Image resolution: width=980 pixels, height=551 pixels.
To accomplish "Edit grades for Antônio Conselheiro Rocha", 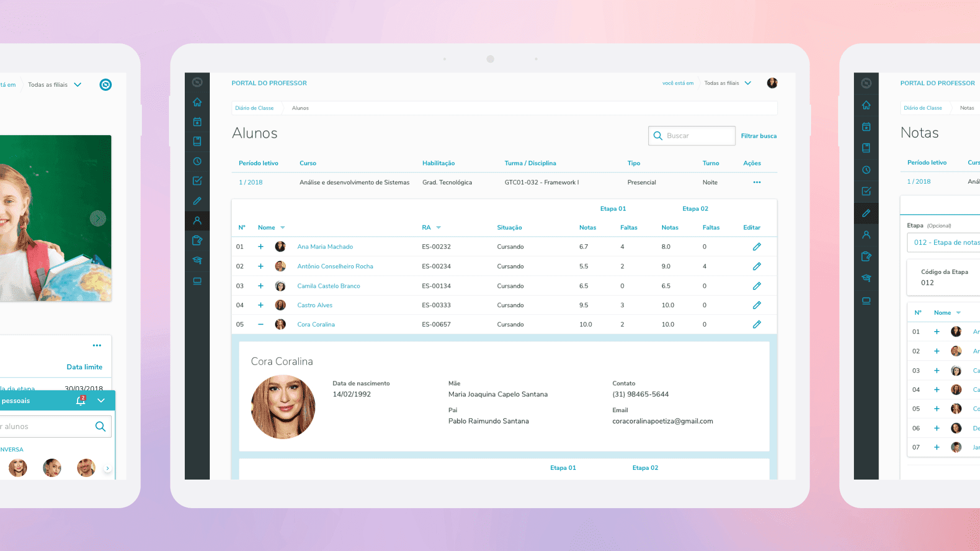I will click(x=757, y=266).
